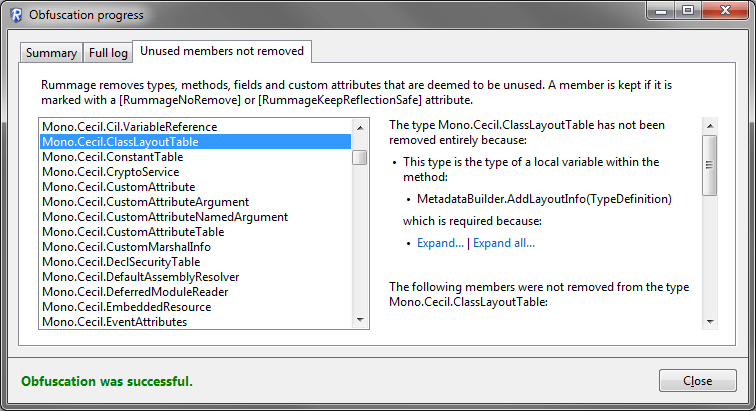Click the member list scrollbar thumb
This screenshot has height=411, width=756.
pyautogui.click(x=360, y=157)
